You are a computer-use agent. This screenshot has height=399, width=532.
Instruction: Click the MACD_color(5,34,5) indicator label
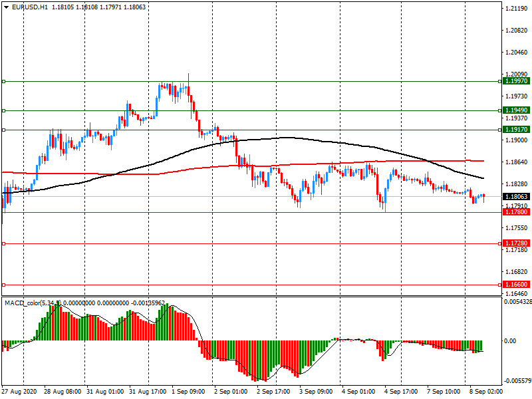click(33, 303)
